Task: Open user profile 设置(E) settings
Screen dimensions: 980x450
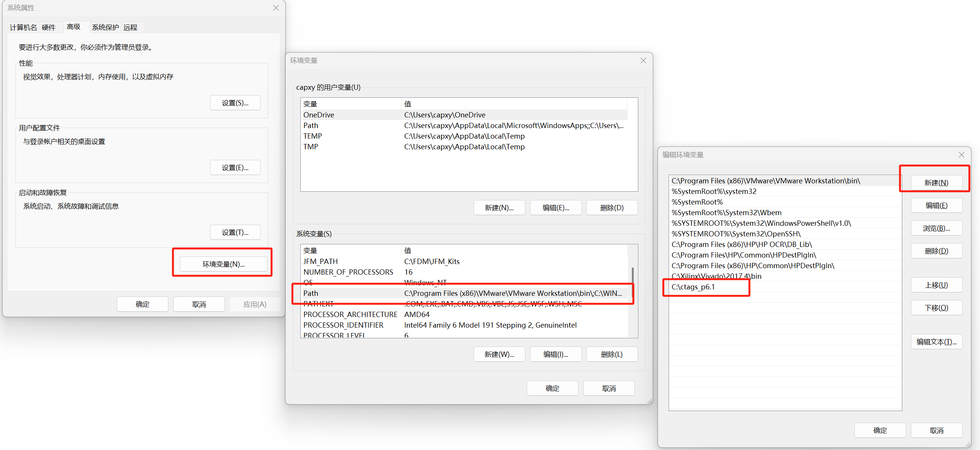Action: pyautogui.click(x=235, y=167)
